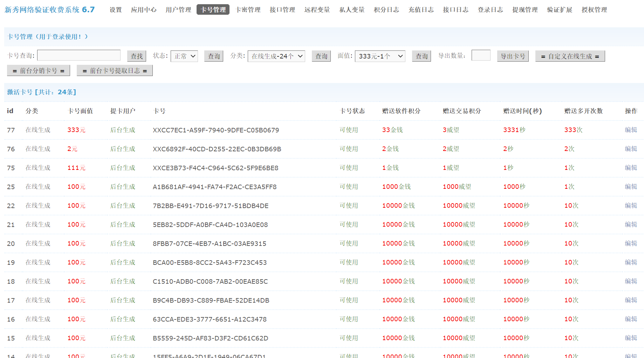This screenshot has height=358, width=644.
Task: Select card number B9C4B-DB93-C889-FBAE-52DE14DB
Action: point(211,301)
